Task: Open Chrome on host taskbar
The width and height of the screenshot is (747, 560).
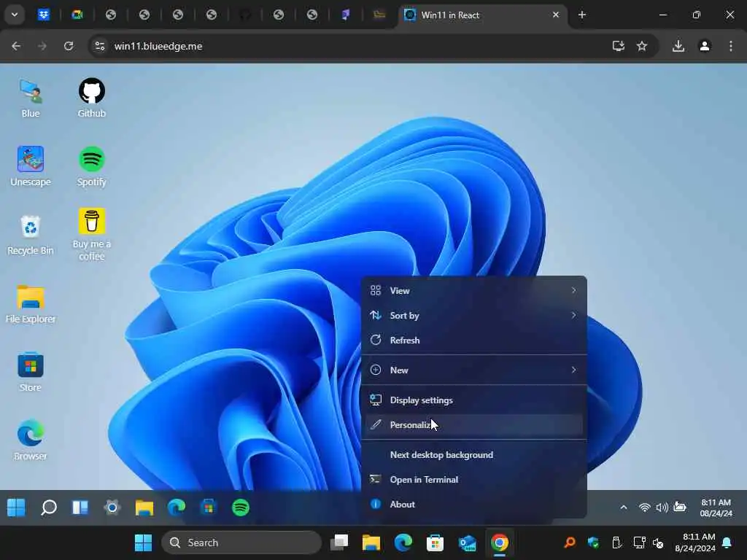Action: 499,542
